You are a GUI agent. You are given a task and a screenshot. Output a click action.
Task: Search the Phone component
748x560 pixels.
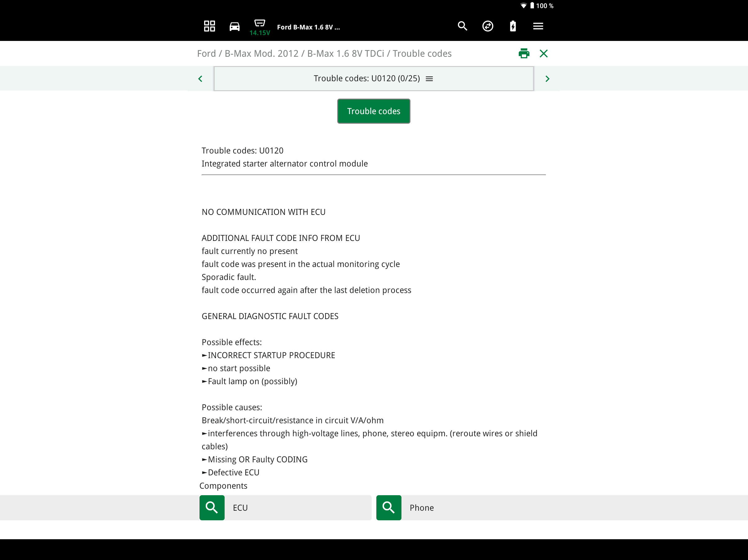388,507
